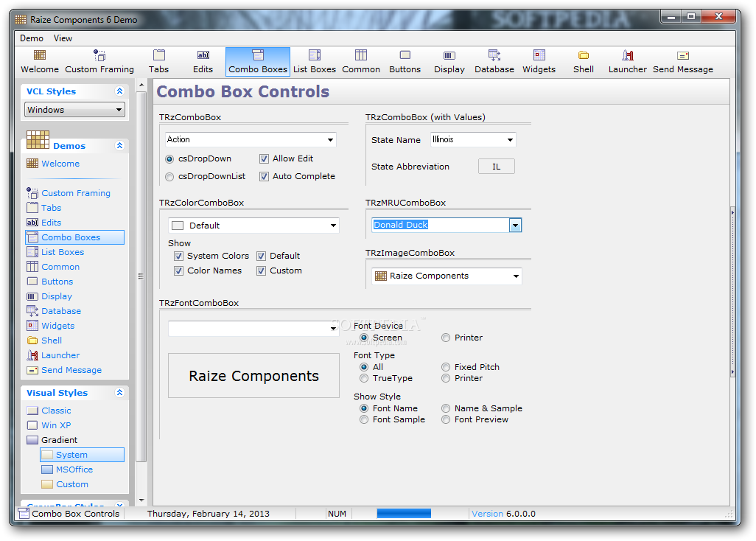Click the Display link in Demos

point(57,296)
